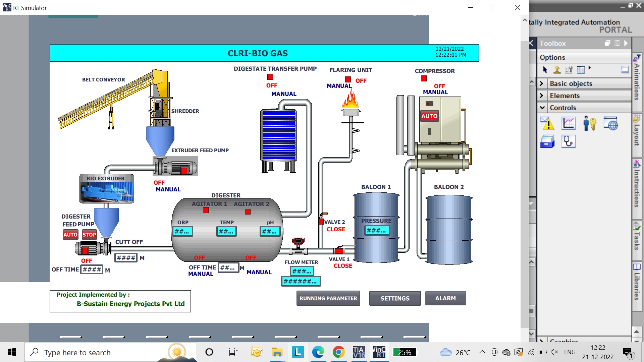644x362 pixels.
Task: Select the Alarm view control icon
Action: click(x=547, y=124)
